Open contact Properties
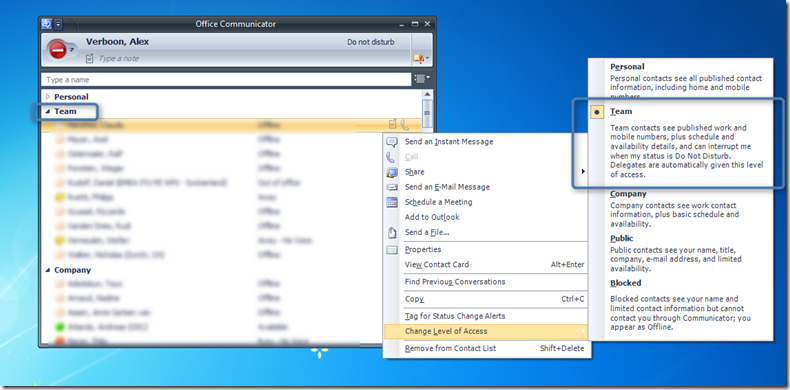Image resolution: width=790 pixels, height=390 pixels. click(x=423, y=249)
